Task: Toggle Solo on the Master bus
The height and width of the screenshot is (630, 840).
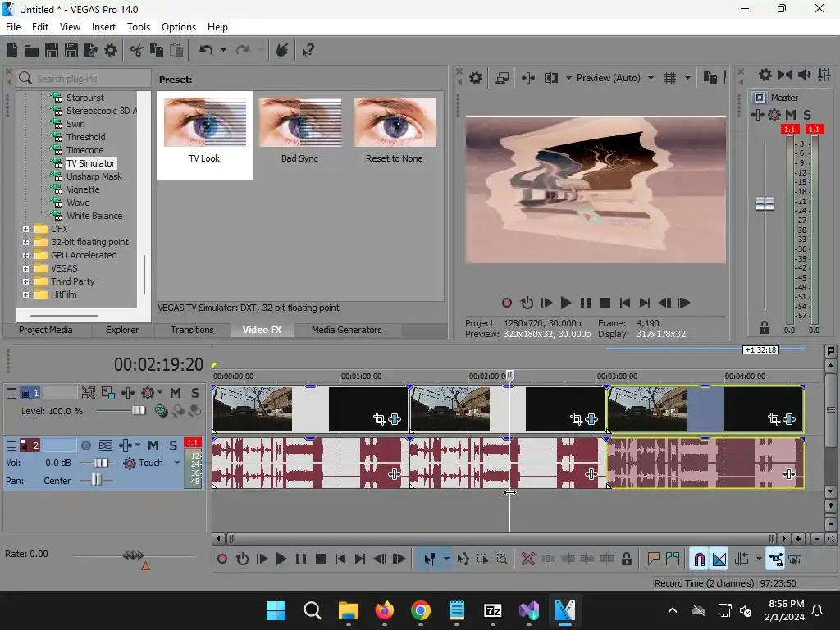Action: [807, 115]
